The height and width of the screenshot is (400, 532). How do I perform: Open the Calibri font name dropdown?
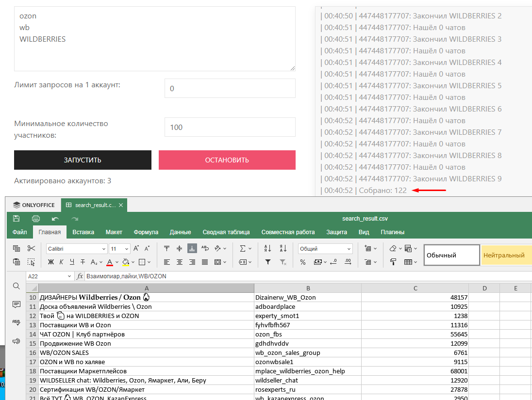(x=77, y=249)
